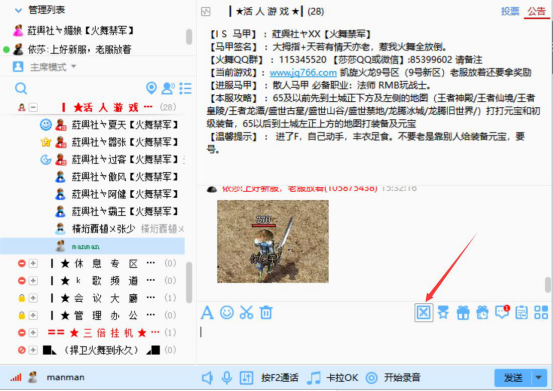Open the channel list view options icon
The height and width of the screenshot is (391, 553).
[x=186, y=88]
